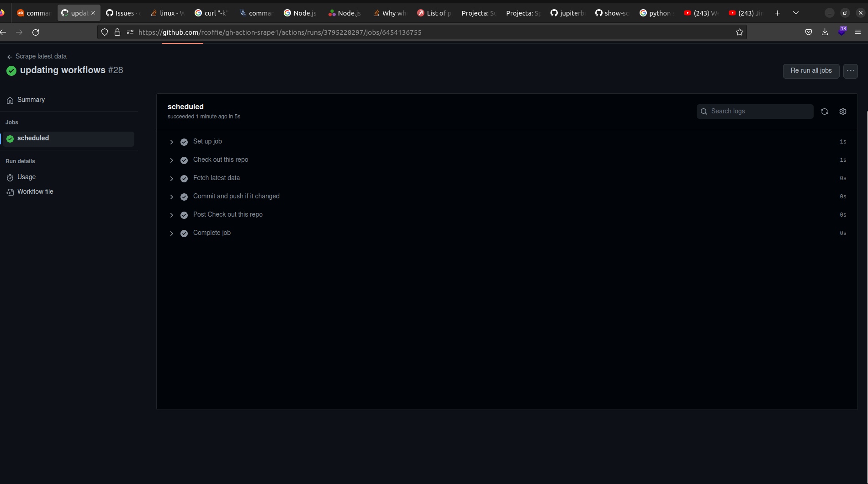The height and width of the screenshot is (484, 868).
Task: Switch to the python Google tab
Action: [x=656, y=13]
